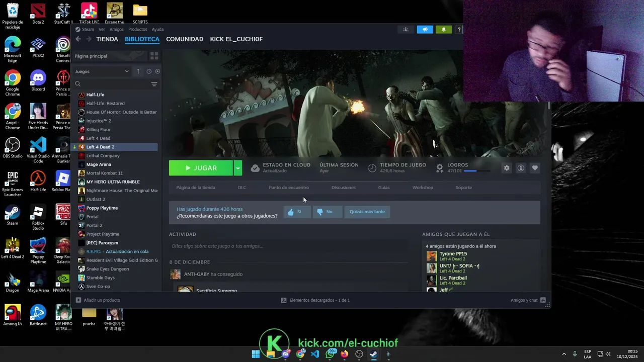Screen dimensions: 644x362
Task: Open OBS Studio desktop icon
Action: [x=13, y=148]
